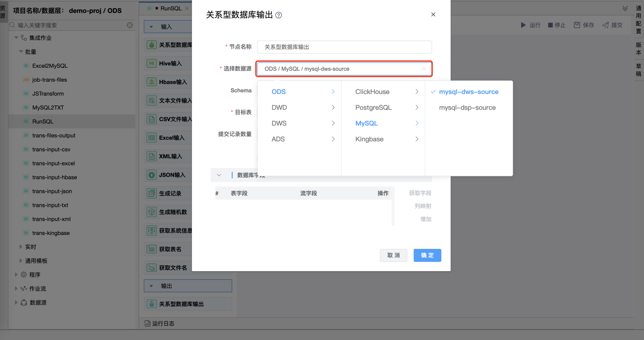
Task: Collapse the 数据库字段 section chevron
Action: coord(219,175)
